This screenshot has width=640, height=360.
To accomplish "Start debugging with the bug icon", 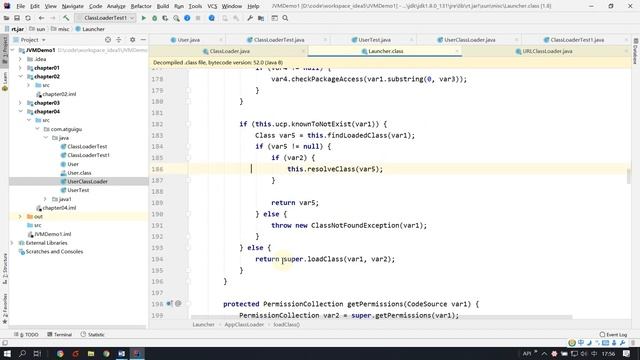I will [x=154, y=18].
